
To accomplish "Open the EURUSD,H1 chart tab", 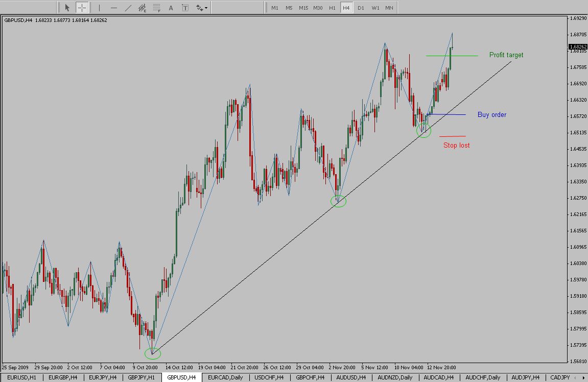I will coord(21,377).
